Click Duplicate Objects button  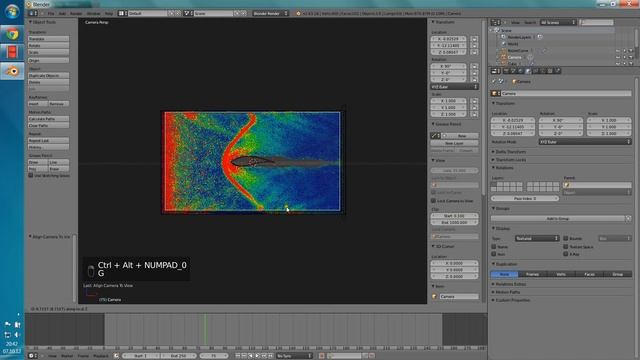point(48,76)
